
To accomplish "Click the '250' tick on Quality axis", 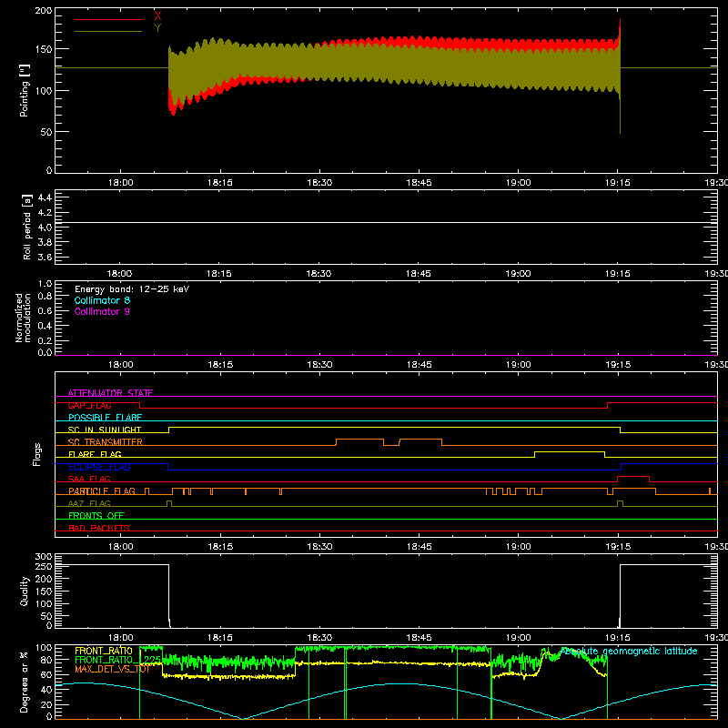I will [44, 567].
